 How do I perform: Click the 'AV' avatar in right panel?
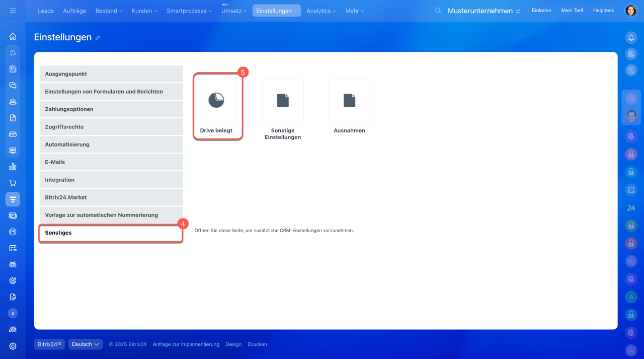(631, 350)
